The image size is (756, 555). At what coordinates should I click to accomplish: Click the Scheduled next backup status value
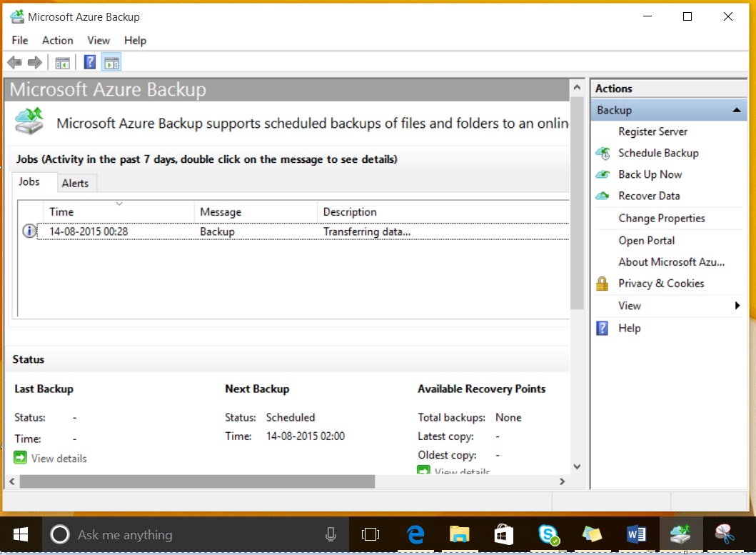pyautogui.click(x=291, y=417)
